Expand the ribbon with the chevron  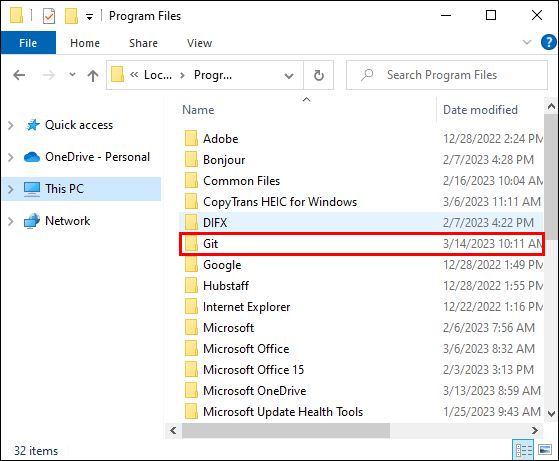point(527,42)
